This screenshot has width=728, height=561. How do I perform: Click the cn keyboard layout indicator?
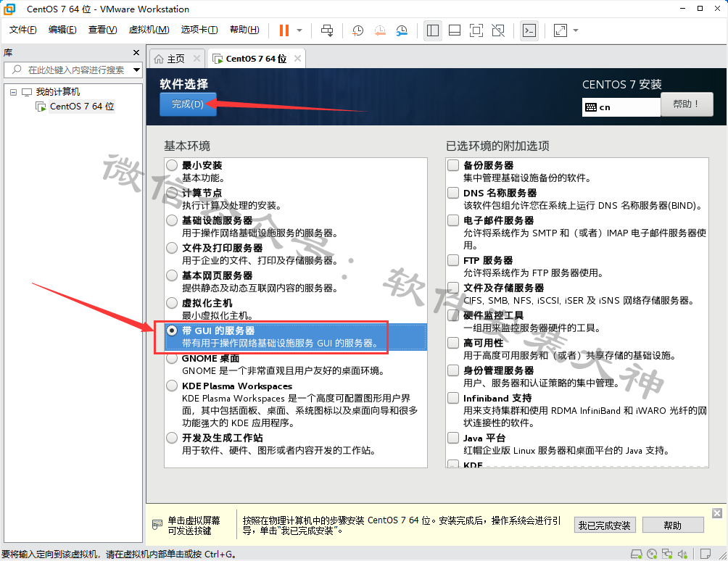pos(621,107)
